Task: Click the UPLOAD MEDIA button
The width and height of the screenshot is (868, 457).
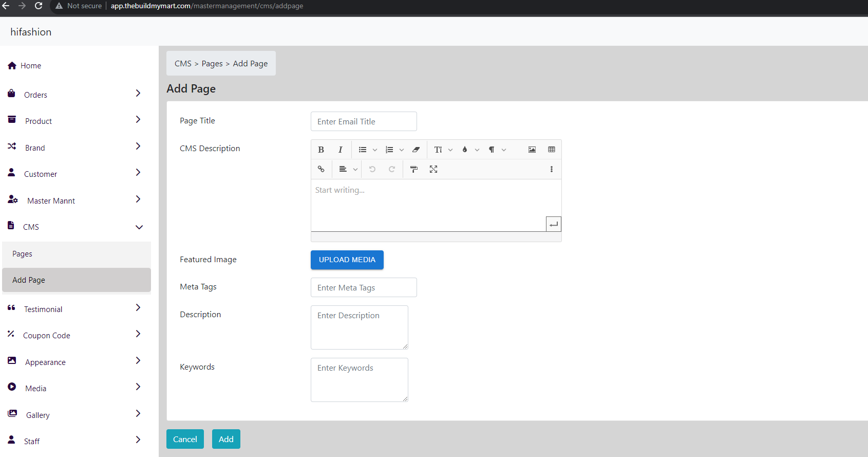Action: click(x=347, y=260)
